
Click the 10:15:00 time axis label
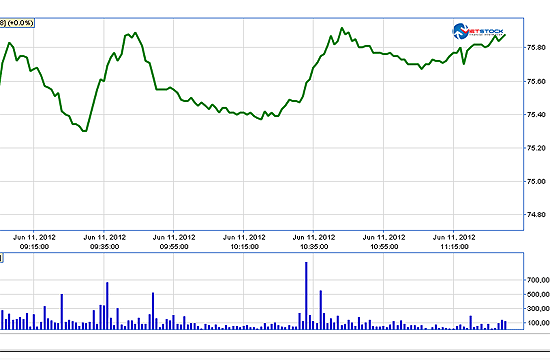[x=244, y=247]
